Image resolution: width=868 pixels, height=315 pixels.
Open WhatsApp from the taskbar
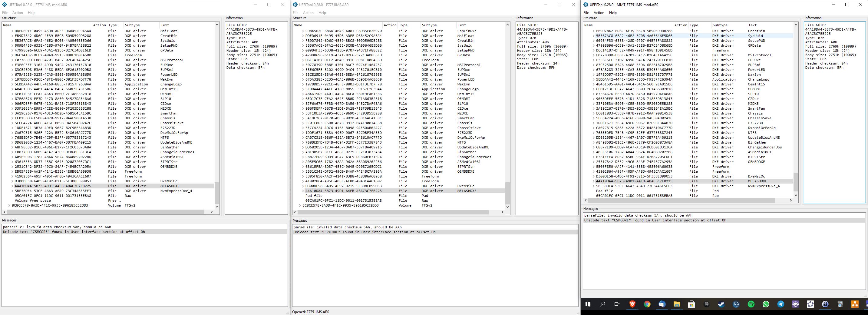coord(766,304)
